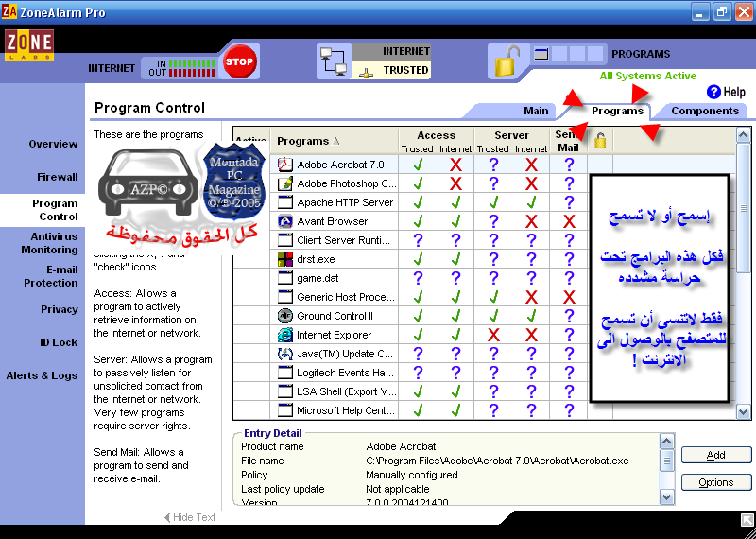The height and width of the screenshot is (539, 756).
Task: Toggle Apache HTTP Server Send Mail permission
Action: 568,202
